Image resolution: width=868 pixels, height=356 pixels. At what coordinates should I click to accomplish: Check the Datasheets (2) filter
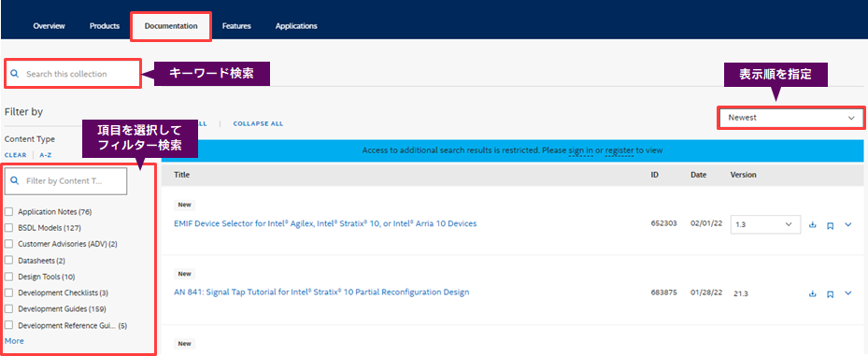pyautogui.click(x=8, y=260)
